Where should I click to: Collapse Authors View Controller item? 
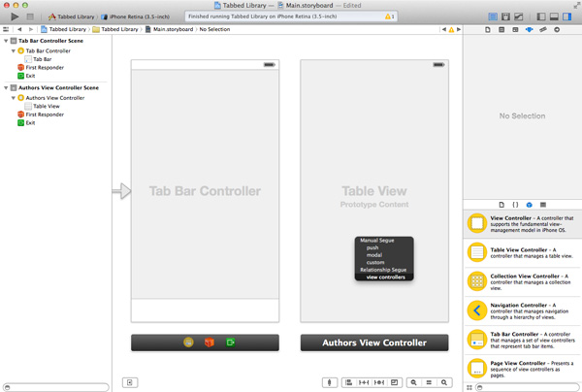tap(13, 98)
